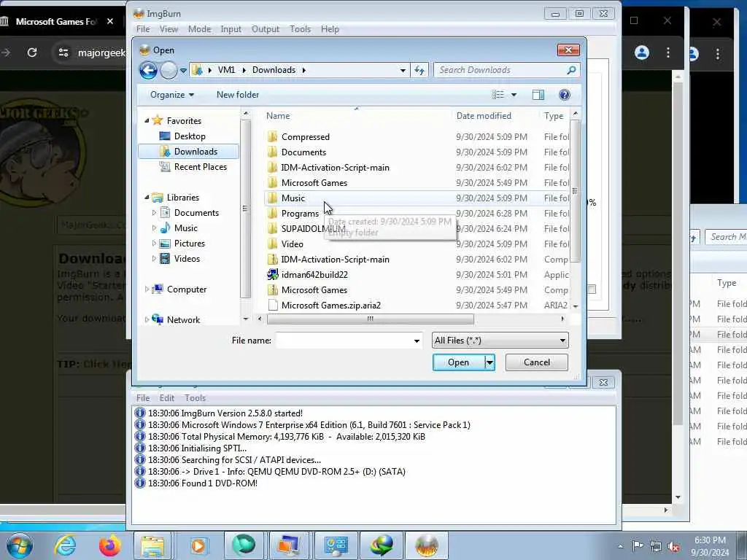747x560 pixels.
Task: Expand the Network tree node
Action: tap(147, 319)
